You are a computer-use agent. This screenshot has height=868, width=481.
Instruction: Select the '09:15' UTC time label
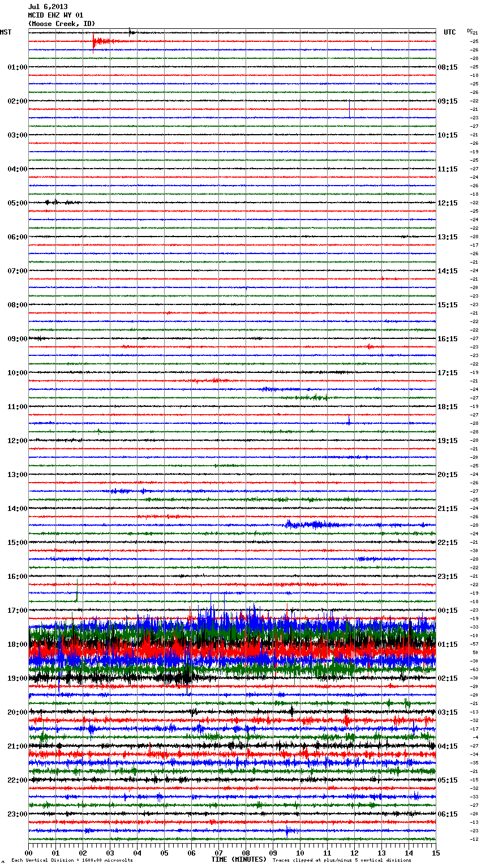point(448,101)
